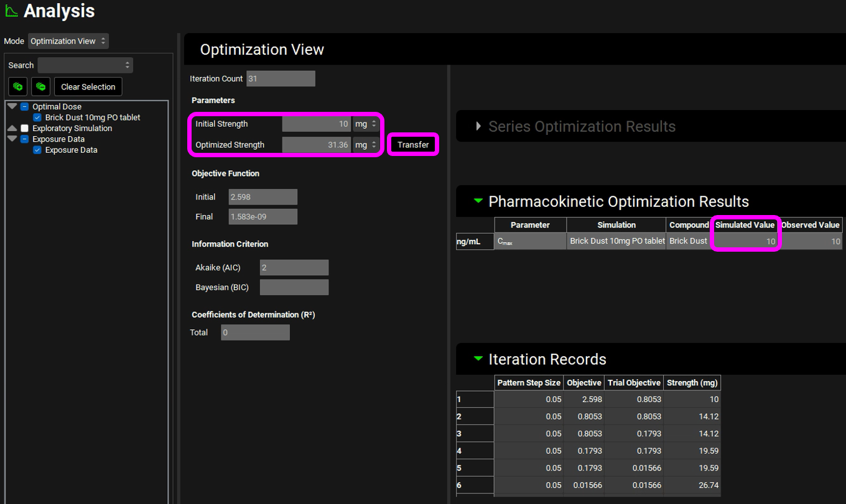Viewport: 846px width, 504px height.
Task: Enable the Exploratory Simulation checkbox
Action: pyautogui.click(x=25, y=129)
